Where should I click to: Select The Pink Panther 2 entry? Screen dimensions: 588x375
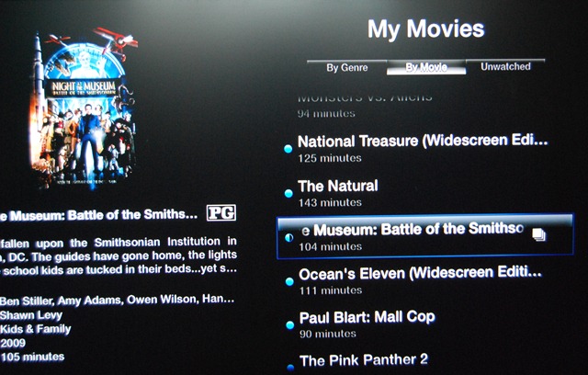point(416,362)
